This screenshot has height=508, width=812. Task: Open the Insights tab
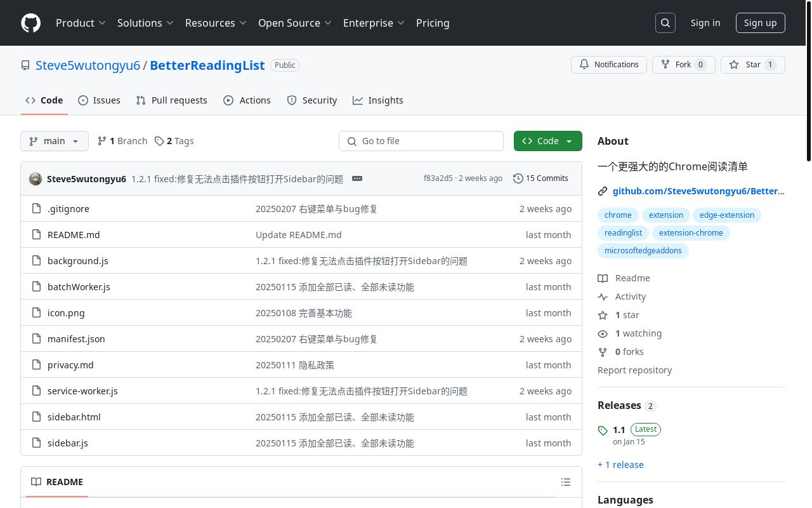coord(378,100)
